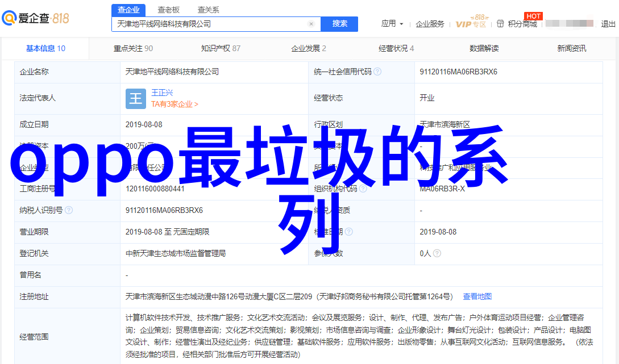Screen dimensions: 619x364
Task: Select the 查企业 search tab
Action: [x=128, y=10]
